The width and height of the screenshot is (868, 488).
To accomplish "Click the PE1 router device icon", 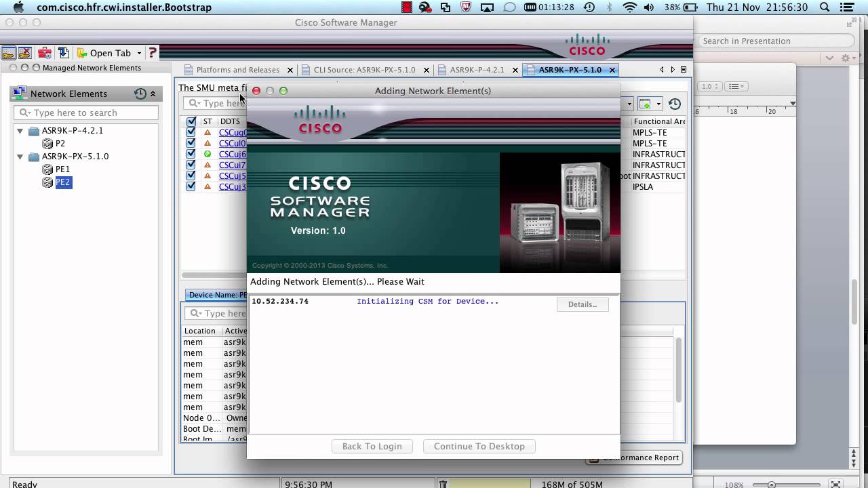I will [47, 169].
